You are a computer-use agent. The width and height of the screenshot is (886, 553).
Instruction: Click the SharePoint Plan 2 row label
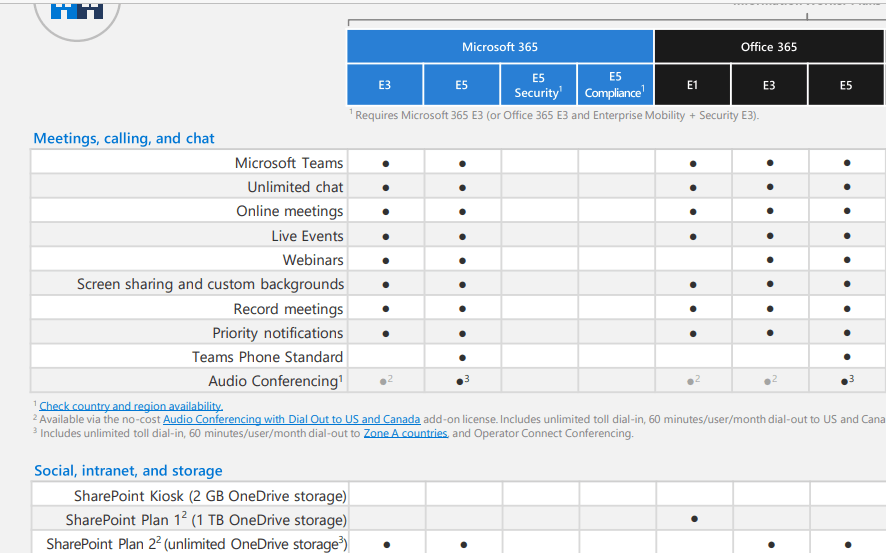click(197, 544)
